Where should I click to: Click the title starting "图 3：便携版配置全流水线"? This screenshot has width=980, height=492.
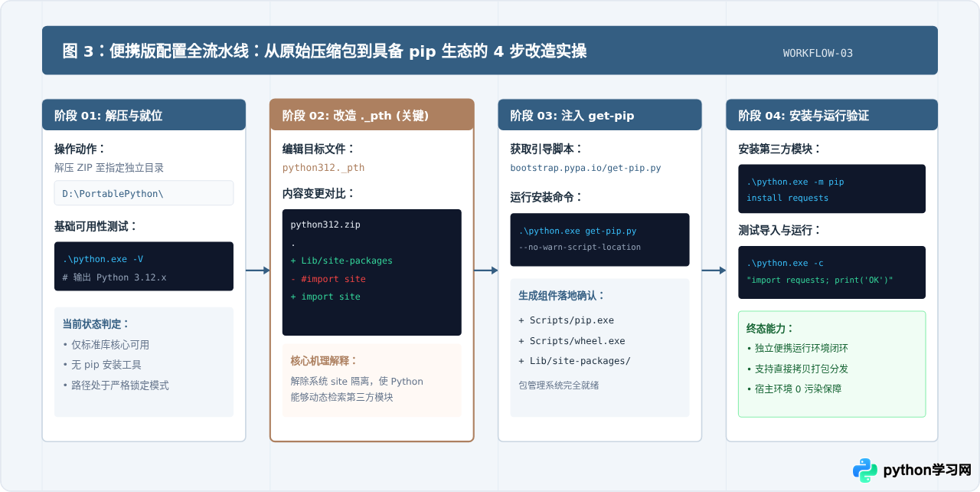coord(325,51)
